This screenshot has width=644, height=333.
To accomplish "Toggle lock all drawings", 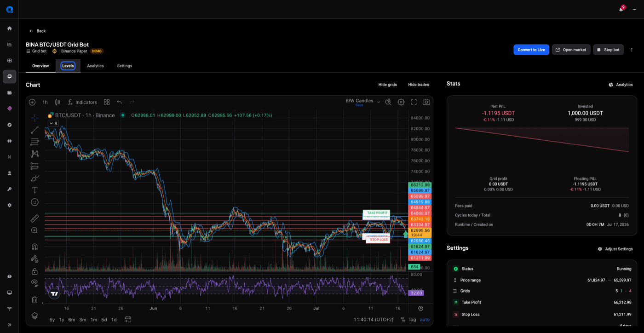I will 34,271.
